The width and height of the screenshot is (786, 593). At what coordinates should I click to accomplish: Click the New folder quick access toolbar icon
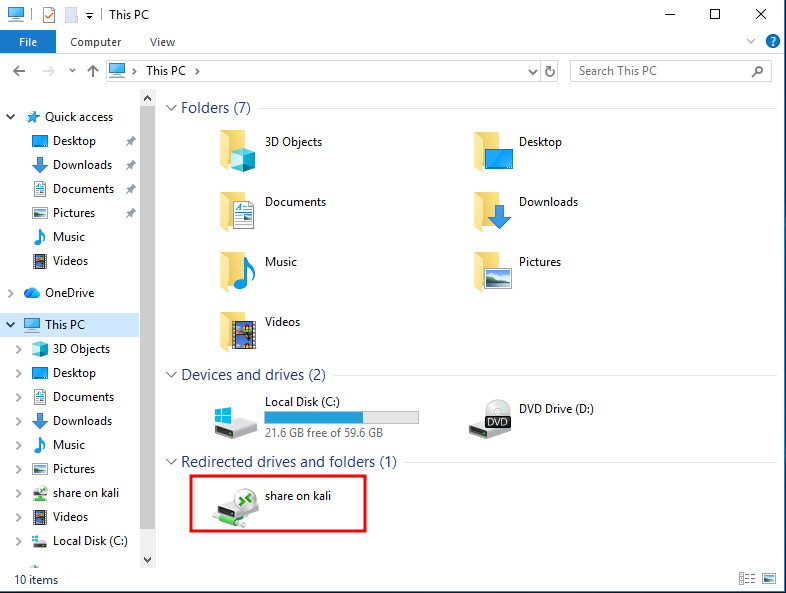(x=71, y=15)
